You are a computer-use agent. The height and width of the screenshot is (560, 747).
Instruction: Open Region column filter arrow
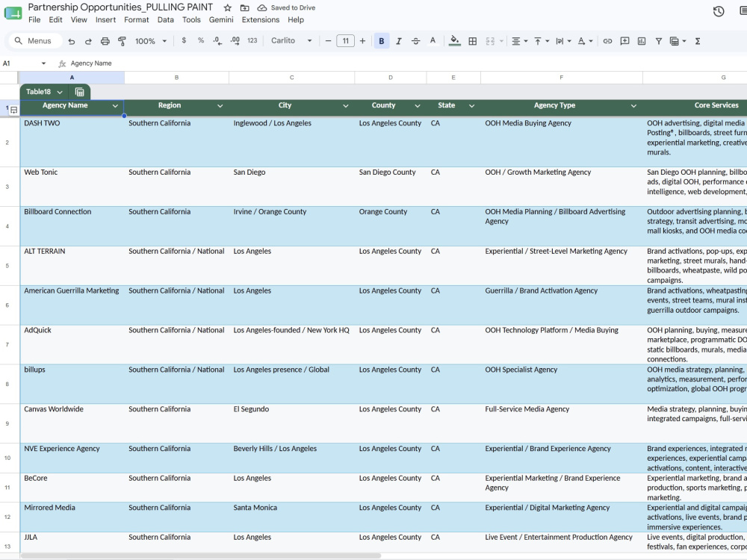220,106
